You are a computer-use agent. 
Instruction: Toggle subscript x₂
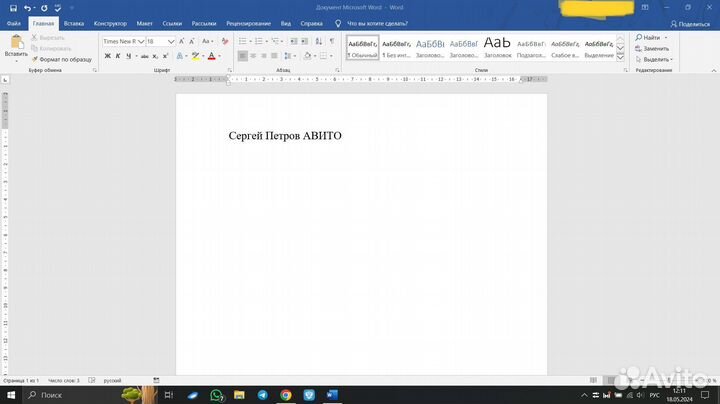pos(155,56)
